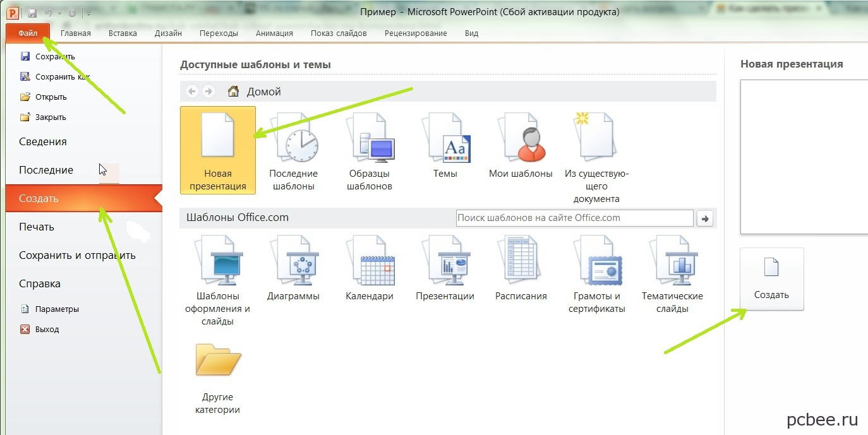Open the Показ слайдов tab
This screenshot has height=435, width=868.
tap(339, 33)
